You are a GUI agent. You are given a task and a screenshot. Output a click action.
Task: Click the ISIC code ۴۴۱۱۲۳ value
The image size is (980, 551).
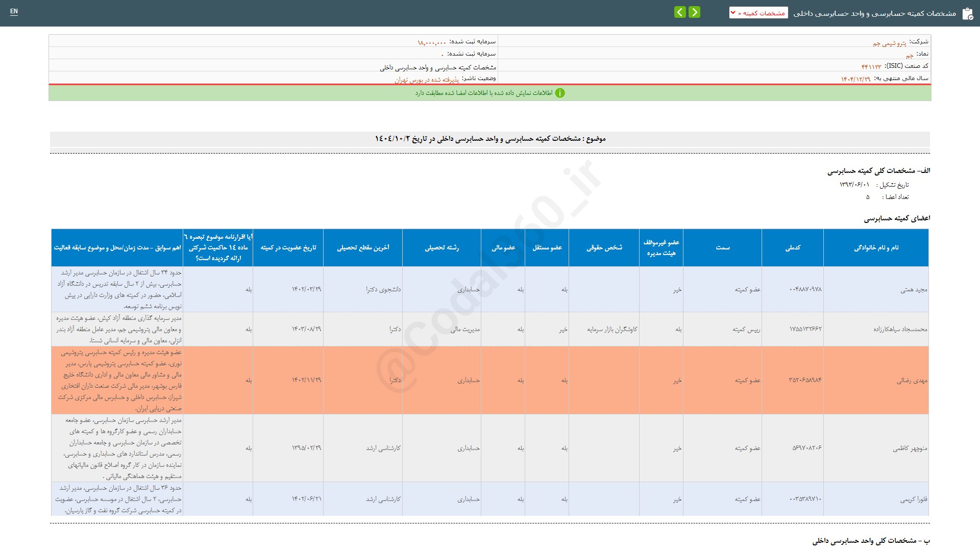pyautogui.click(x=871, y=67)
